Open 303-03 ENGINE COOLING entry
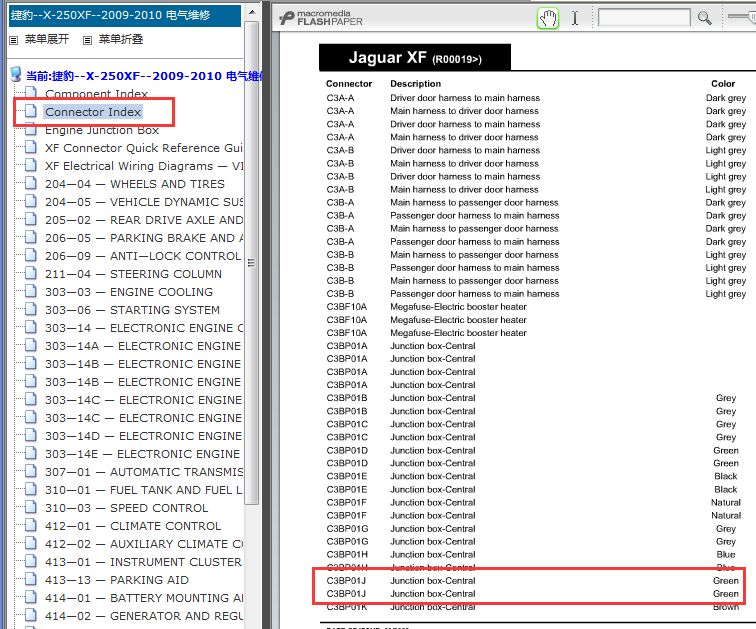 (x=129, y=292)
